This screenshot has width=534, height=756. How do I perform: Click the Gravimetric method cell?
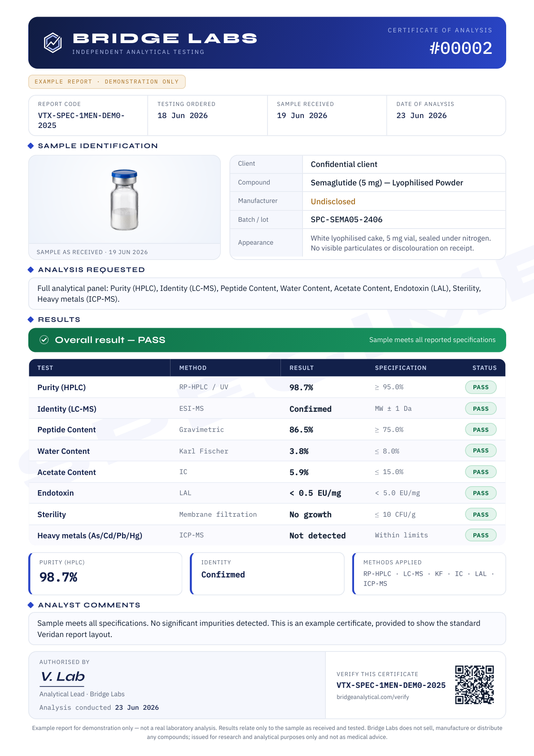(x=201, y=430)
